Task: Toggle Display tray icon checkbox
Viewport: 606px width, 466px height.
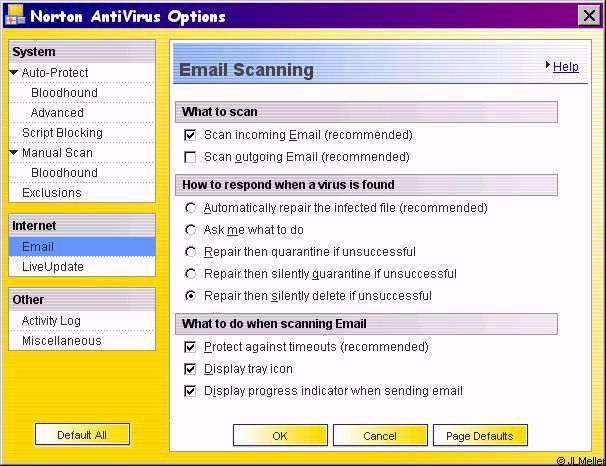Action: 190,369
